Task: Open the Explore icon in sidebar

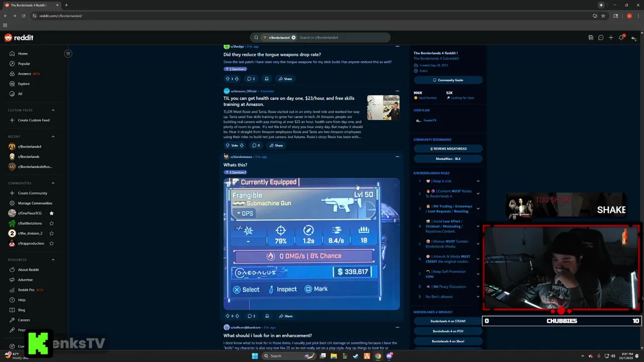Action: point(12,84)
